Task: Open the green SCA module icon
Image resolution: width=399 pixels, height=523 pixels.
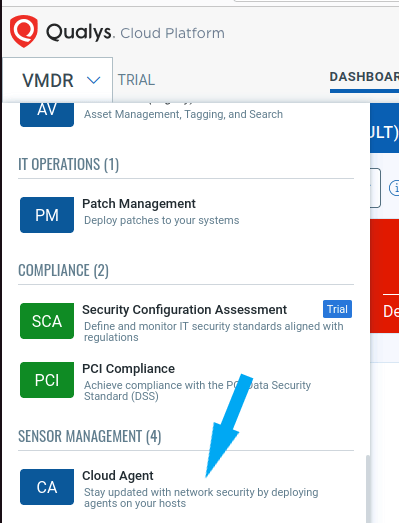Action: (47, 321)
